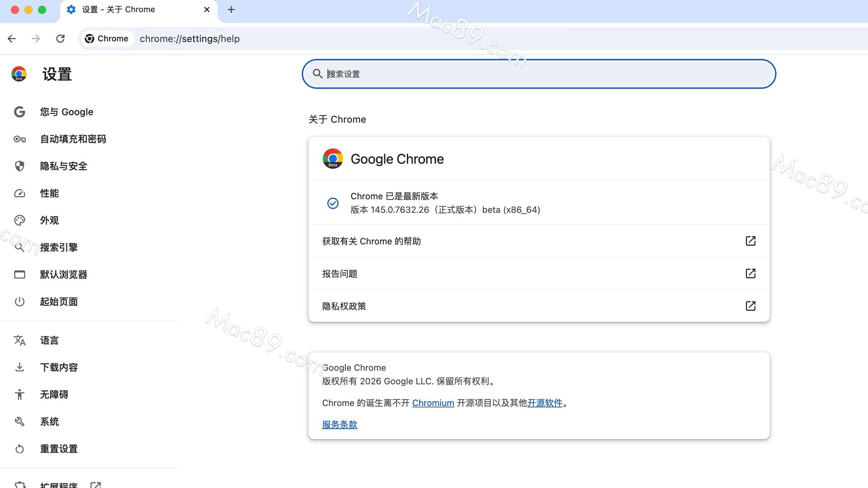Click the back navigation arrow
The image size is (868, 488).
coord(12,38)
